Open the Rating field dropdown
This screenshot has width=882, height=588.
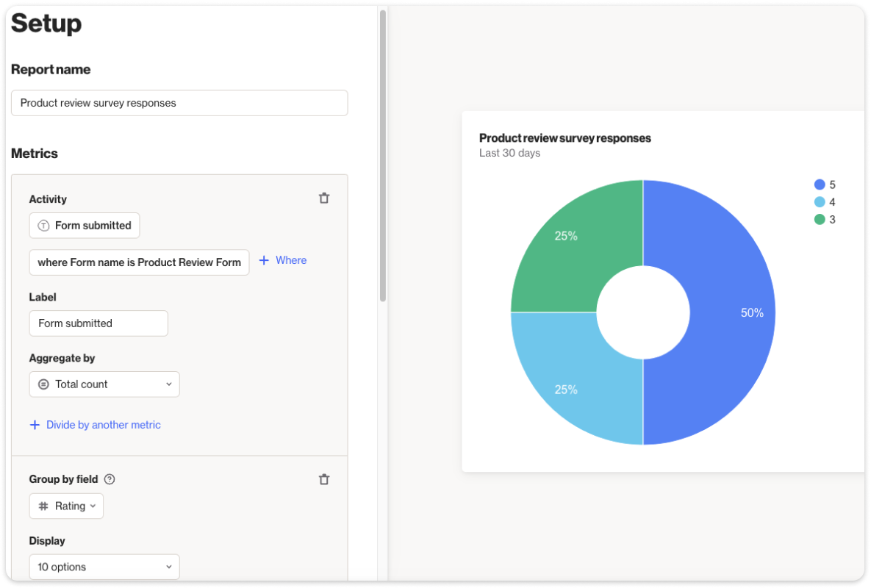coord(66,506)
